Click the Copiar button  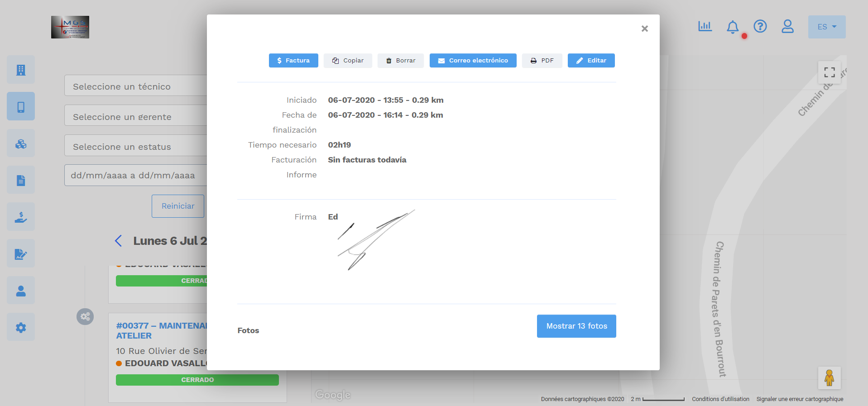[348, 61]
